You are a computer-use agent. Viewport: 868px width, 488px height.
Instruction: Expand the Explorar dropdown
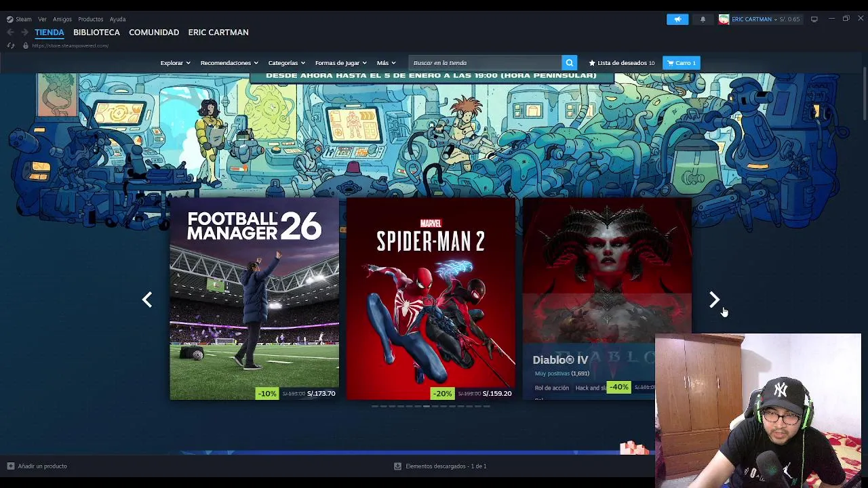[x=176, y=63]
